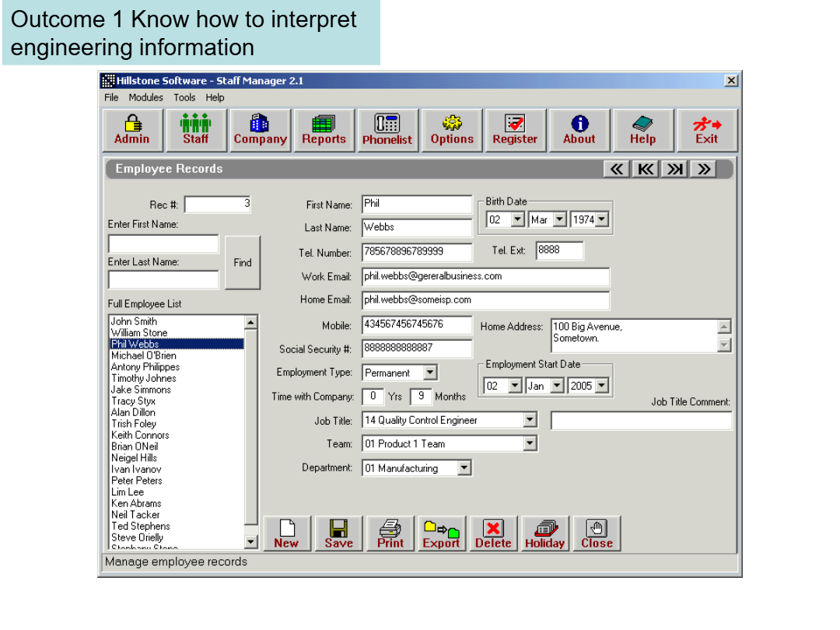Click the Register toolbar button
This screenshot has height=630, width=840.
point(516,130)
